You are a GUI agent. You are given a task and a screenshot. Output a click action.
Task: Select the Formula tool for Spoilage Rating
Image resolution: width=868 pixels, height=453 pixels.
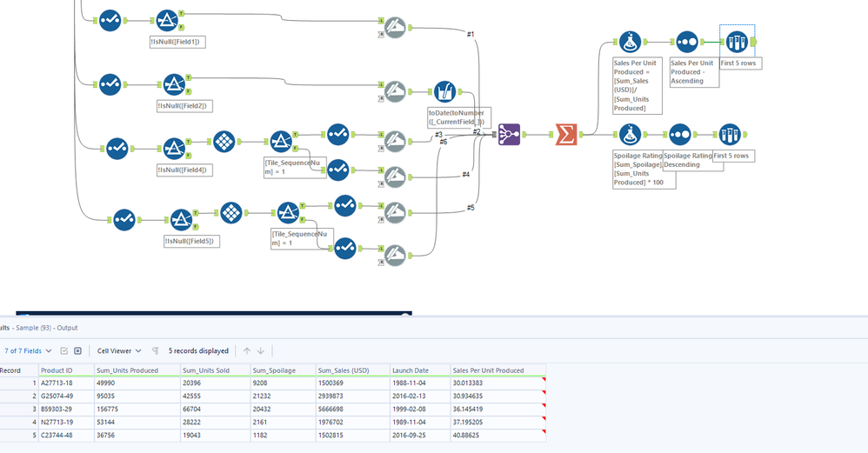point(630,135)
